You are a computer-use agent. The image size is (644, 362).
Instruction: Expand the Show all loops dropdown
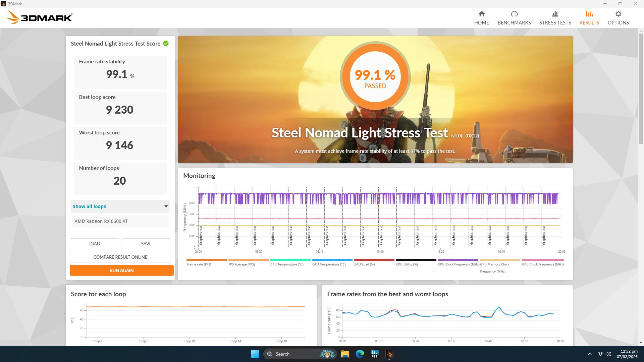click(x=120, y=206)
